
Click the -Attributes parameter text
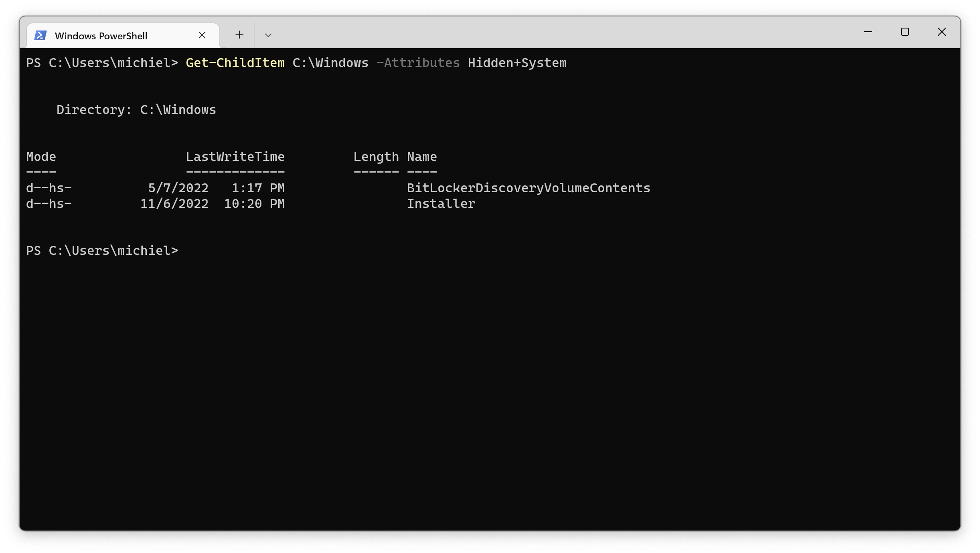point(418,63)
